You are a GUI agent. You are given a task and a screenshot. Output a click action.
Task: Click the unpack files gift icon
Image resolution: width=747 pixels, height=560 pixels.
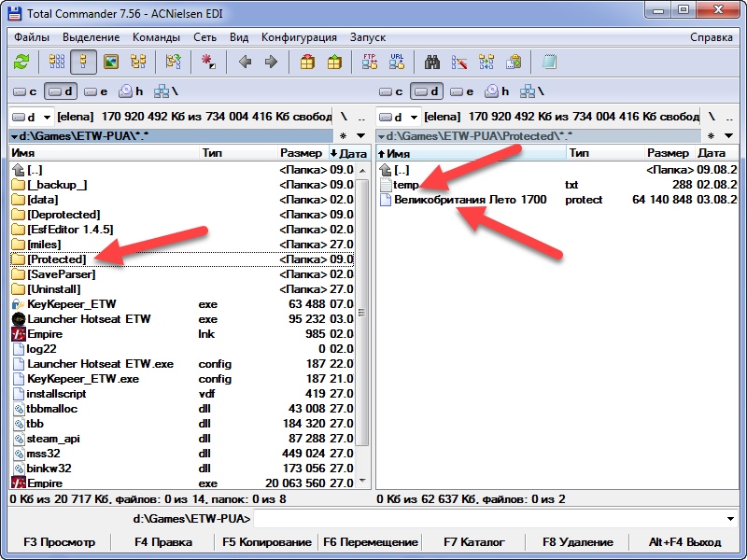[x=334, y=62]
